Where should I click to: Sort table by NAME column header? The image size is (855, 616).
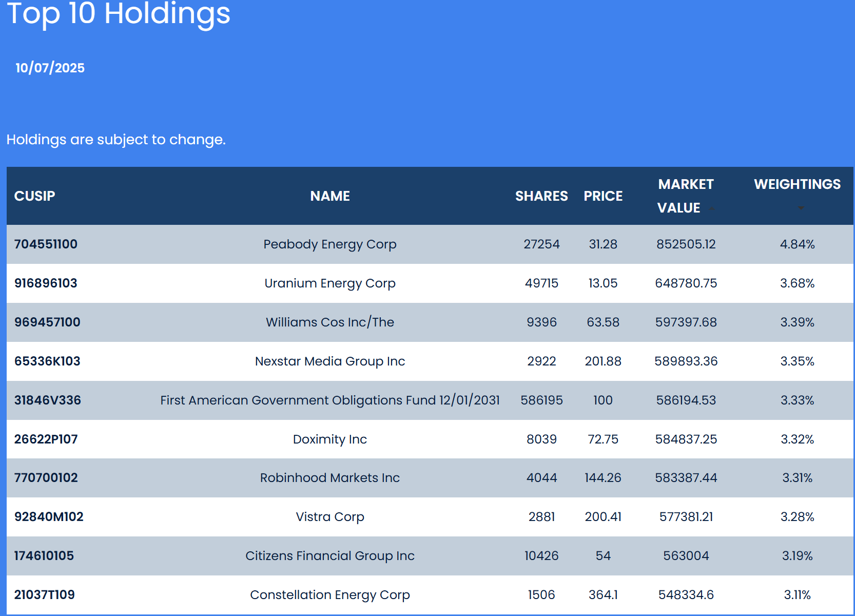(x=330, y=196)
